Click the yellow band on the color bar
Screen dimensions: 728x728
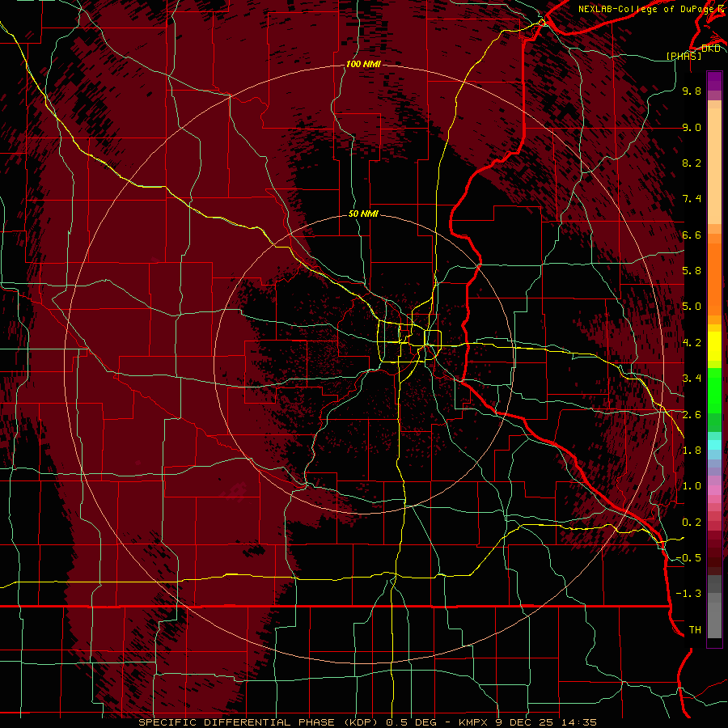714,346
